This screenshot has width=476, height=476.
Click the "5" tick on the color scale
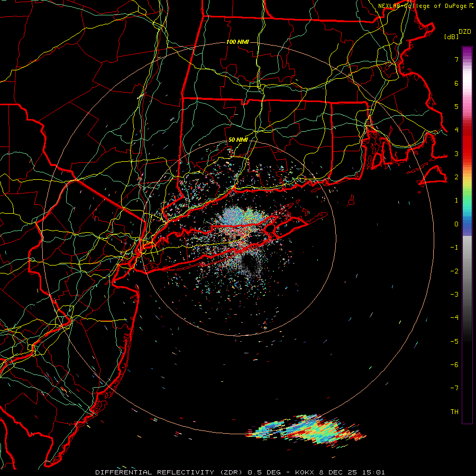coord(456,106)
